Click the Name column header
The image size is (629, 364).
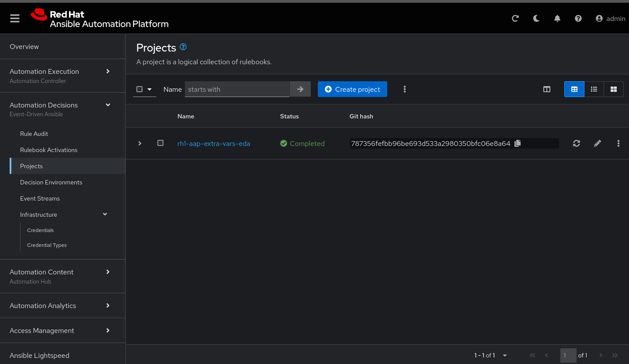point(186,116)
